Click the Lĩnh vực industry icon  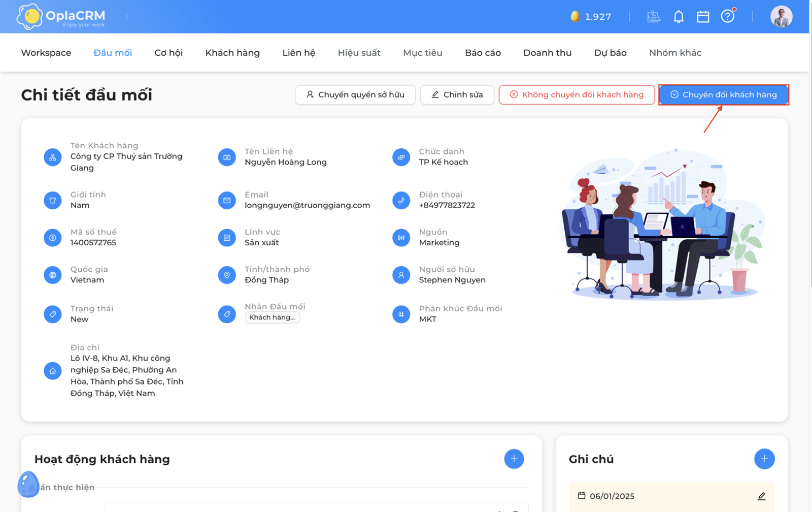pyautogui.click(x=227, y=238)
